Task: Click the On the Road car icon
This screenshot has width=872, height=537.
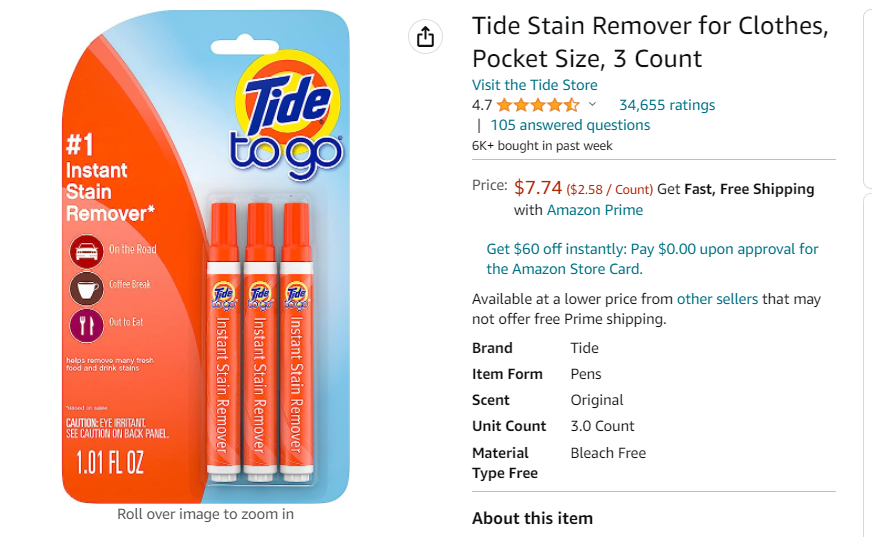Action: pyautogui.click(x=87, y=250)
